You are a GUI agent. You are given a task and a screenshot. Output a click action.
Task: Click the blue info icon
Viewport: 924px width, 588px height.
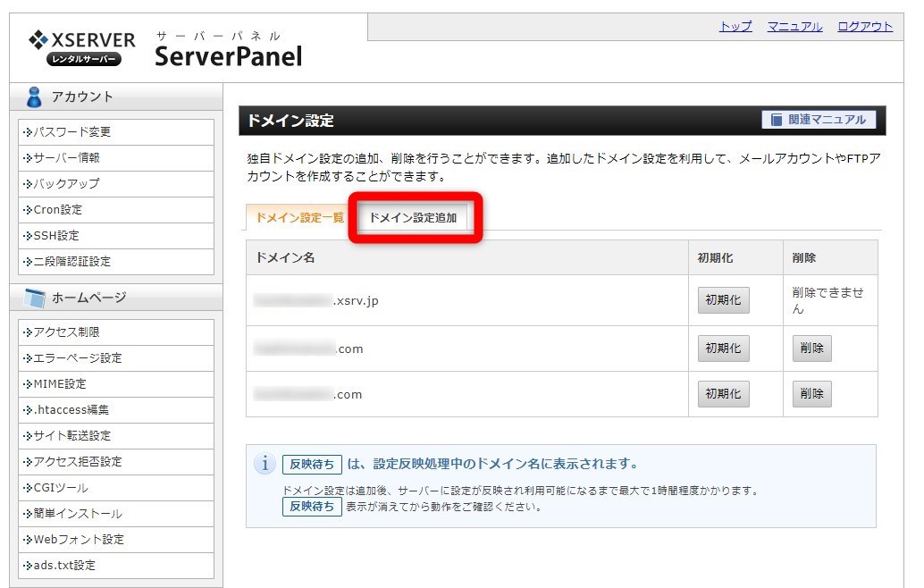[265, 464]
